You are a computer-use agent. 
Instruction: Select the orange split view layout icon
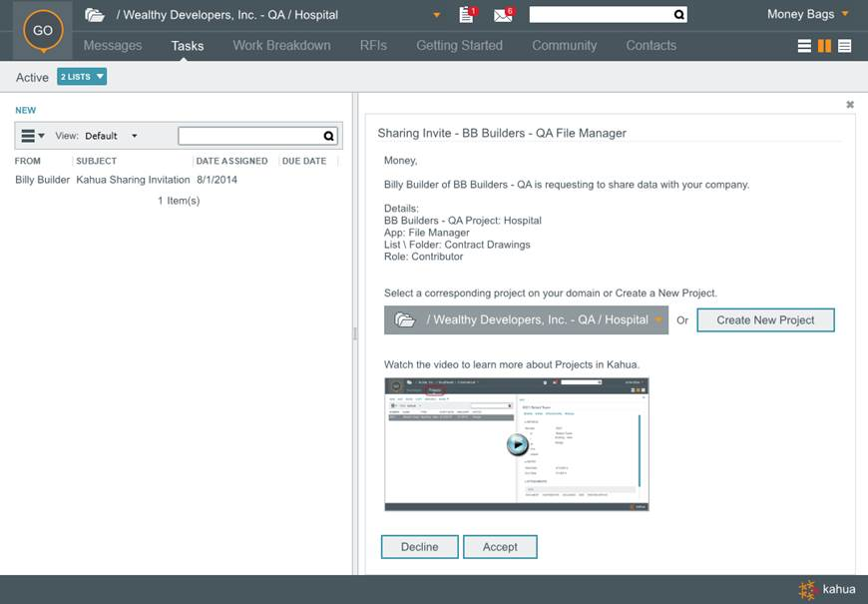pyautogui.click(x=825, y=46)
